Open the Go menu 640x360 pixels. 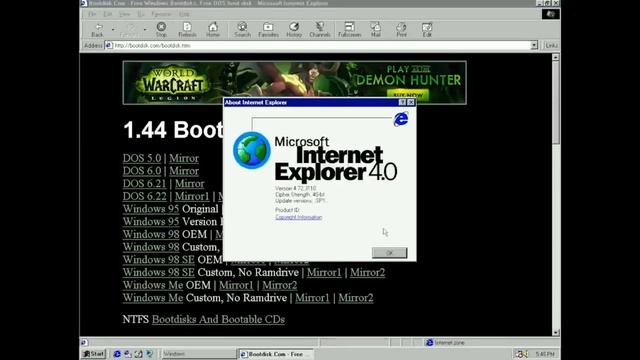(140, 14)
